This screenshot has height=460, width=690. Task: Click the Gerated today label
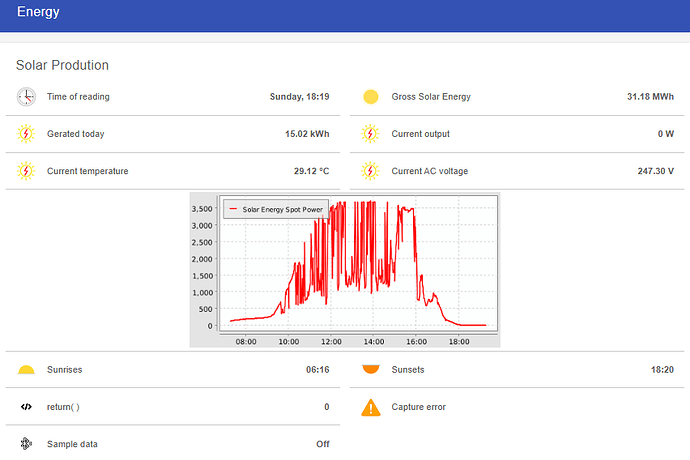point(76,134)
